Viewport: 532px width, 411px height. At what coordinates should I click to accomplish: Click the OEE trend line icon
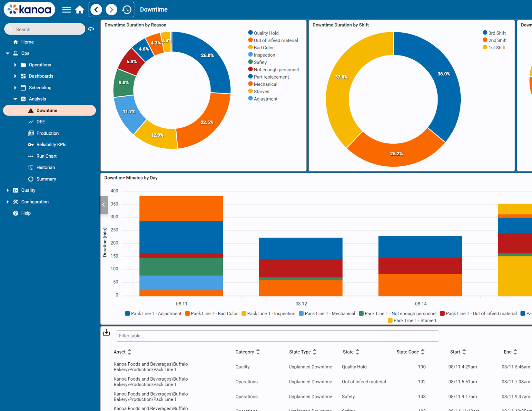click(31, 122)
